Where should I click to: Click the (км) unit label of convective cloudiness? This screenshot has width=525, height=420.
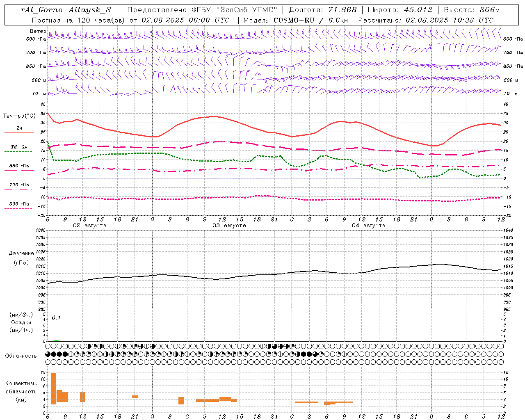click(x=21, y=399)
